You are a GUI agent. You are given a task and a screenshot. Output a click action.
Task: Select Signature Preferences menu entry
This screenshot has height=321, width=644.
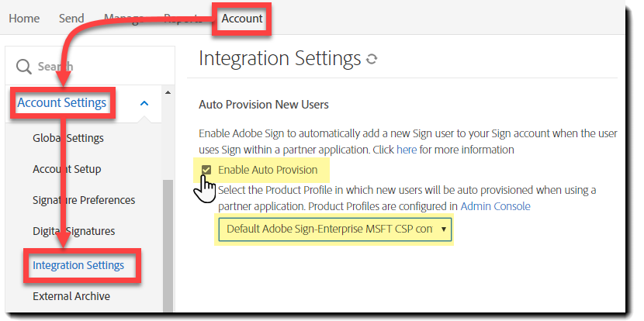84,200
